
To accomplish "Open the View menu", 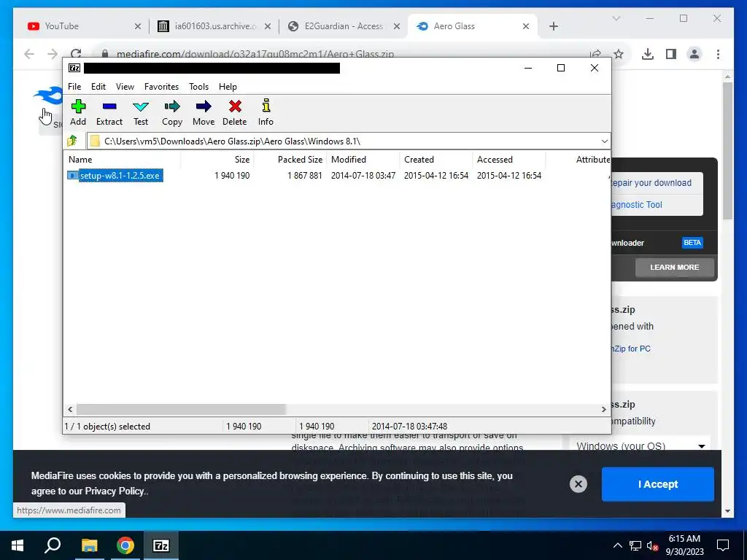I will (125, 87).
